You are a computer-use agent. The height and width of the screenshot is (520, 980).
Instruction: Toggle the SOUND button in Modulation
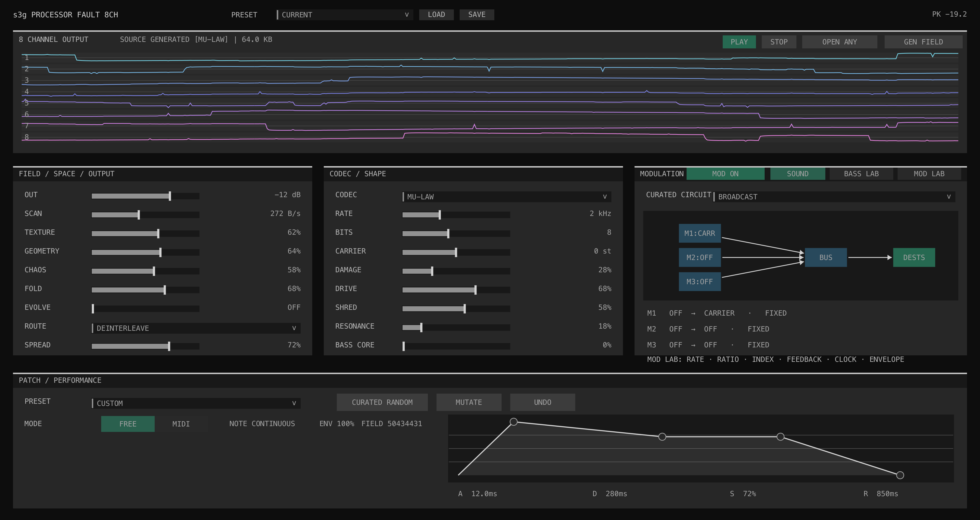(797, 174)
